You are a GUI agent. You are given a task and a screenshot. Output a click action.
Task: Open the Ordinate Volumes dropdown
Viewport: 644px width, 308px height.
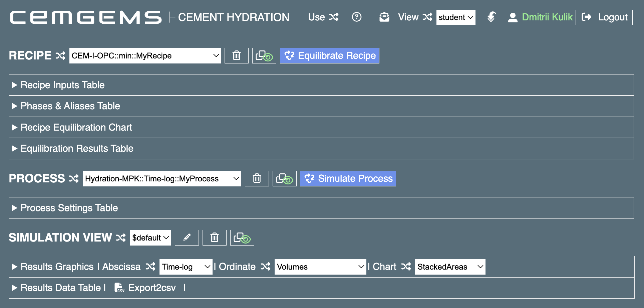320,267
